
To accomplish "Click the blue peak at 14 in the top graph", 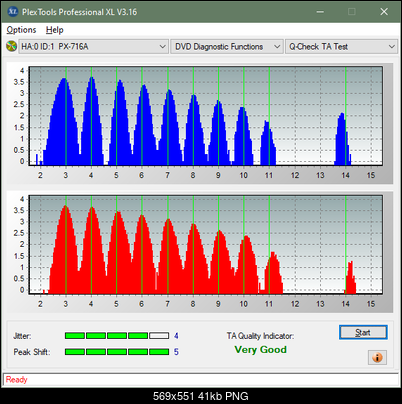I will pos(342,139).
